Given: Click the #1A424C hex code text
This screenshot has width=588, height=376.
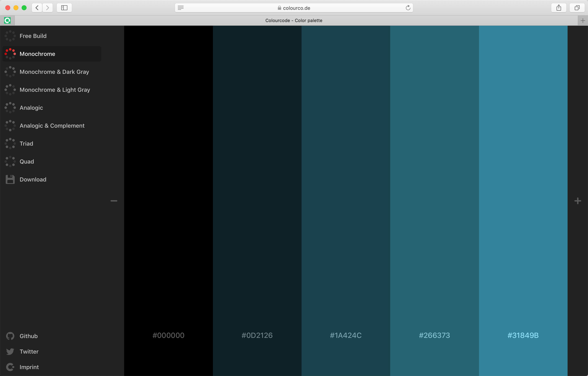Looking at the screenshot, I should click(346, 335).
